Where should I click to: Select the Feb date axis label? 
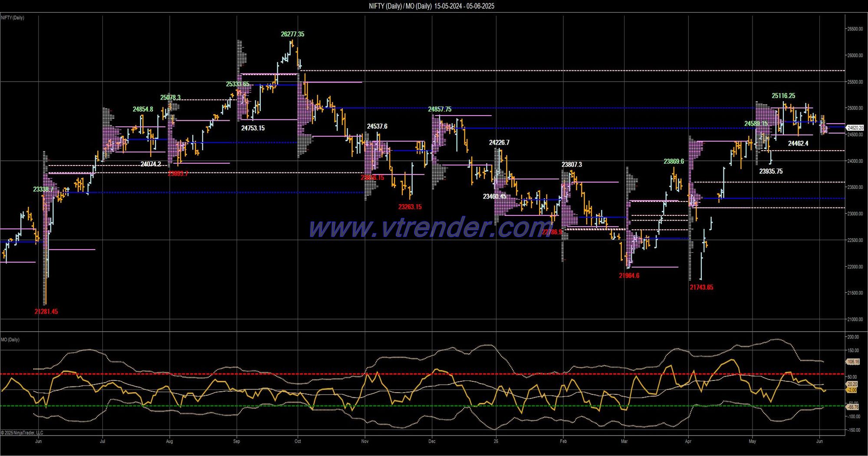coord(563,442)
